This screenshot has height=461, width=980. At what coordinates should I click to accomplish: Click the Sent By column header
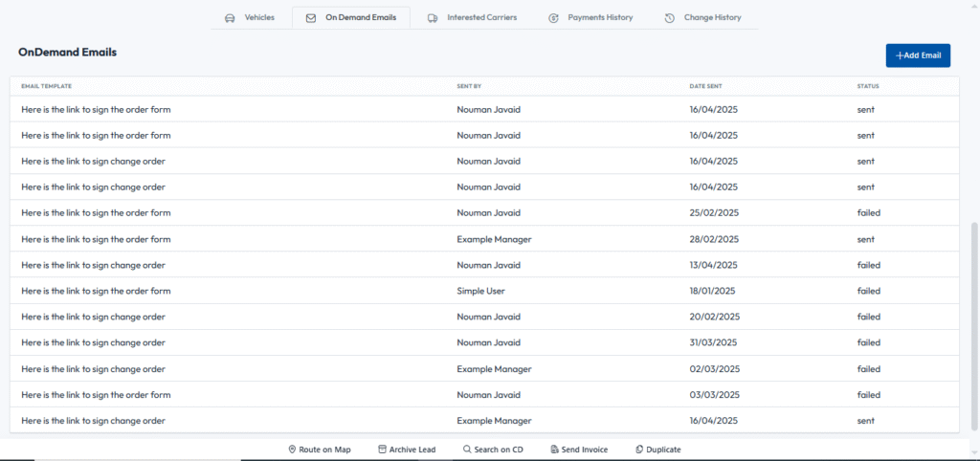point(469,86)
